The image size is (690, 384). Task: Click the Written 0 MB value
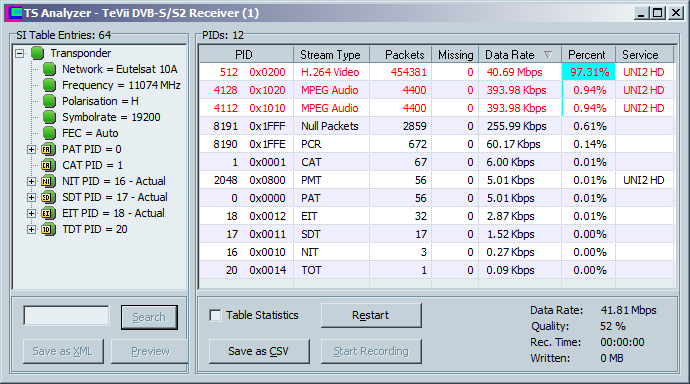(612, 358)
